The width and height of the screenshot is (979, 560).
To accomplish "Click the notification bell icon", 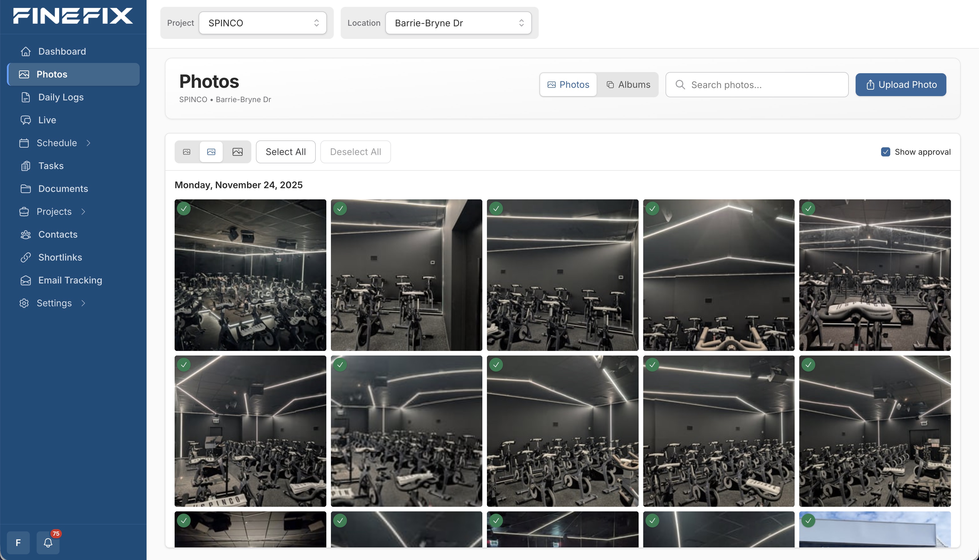I will coord(48,543).
